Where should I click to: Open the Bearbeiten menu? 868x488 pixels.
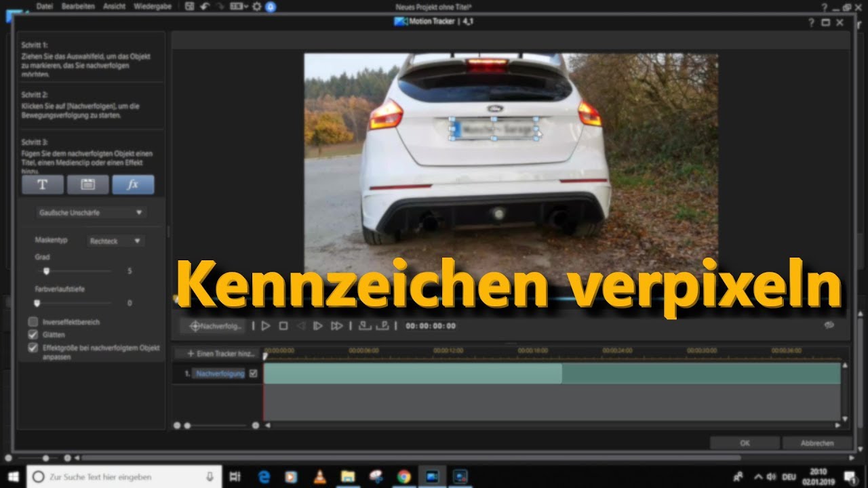pos(78,6)
